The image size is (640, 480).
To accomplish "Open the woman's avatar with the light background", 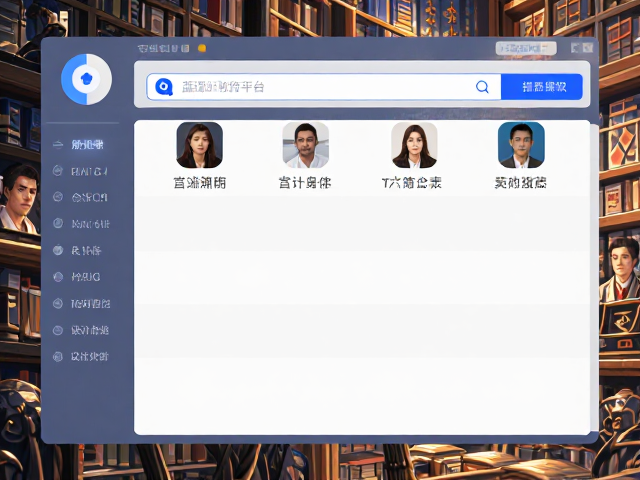I will [414, 145].
